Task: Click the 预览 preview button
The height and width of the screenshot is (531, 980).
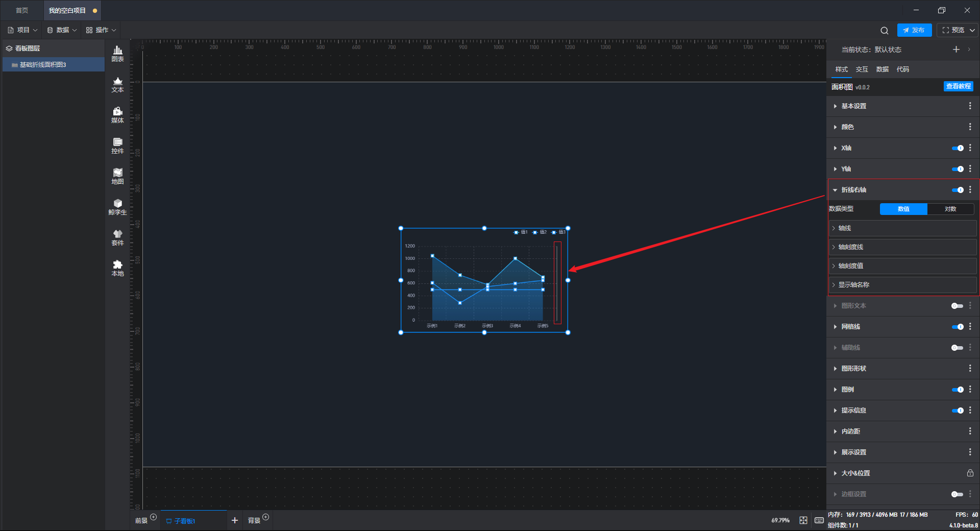Action: tap(953, 30)
